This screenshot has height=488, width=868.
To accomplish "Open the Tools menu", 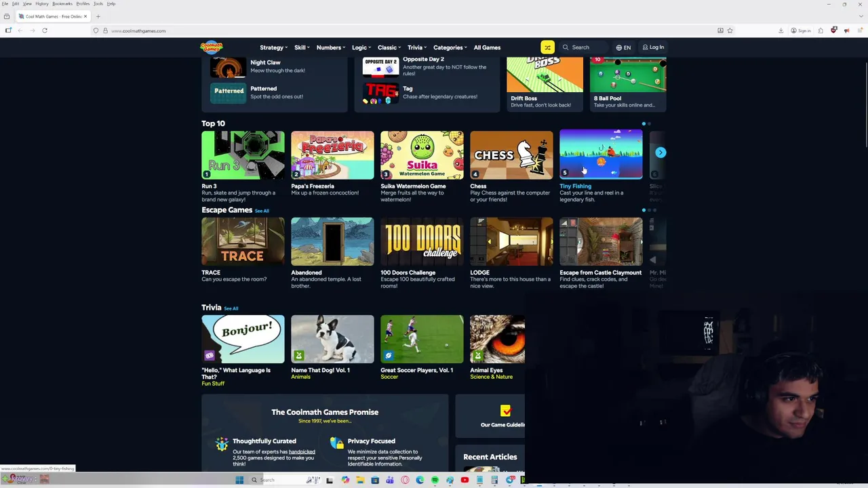I will click(x=98, y=3).
